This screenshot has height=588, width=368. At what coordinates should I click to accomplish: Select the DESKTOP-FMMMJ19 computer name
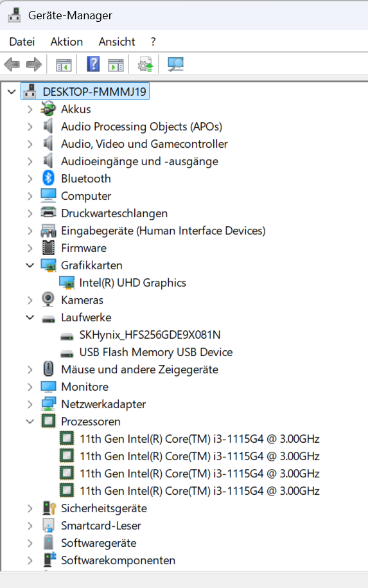click(x=94, y=91)
